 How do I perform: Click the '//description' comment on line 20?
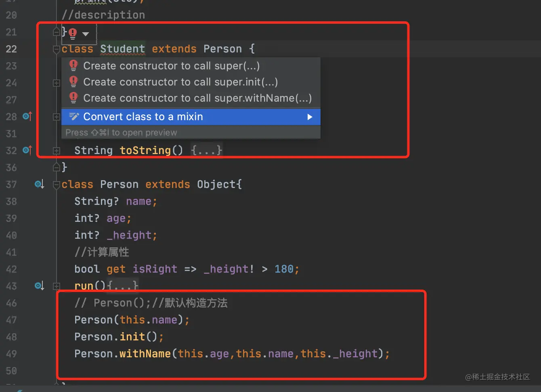click(103, 15)
